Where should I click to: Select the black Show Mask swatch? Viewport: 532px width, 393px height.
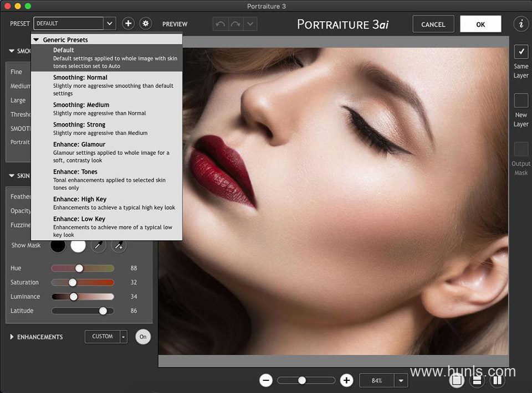click(x=58, y=245)
